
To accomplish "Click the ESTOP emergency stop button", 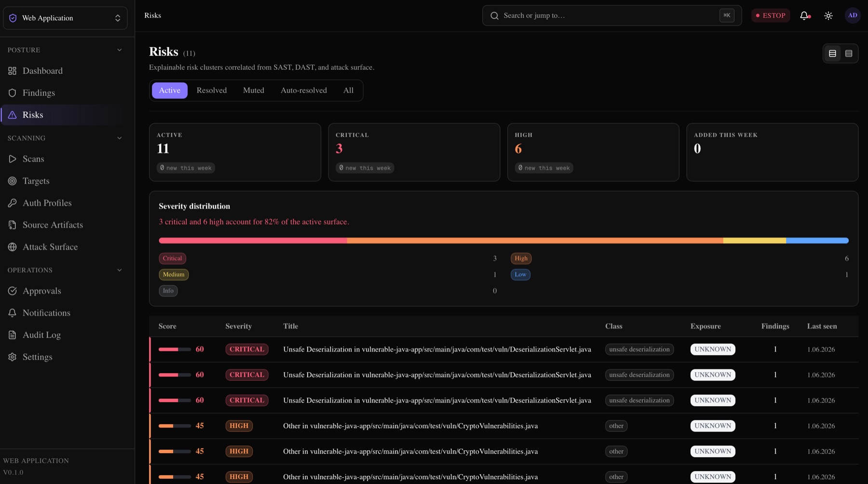I will [x=771, y=15].
